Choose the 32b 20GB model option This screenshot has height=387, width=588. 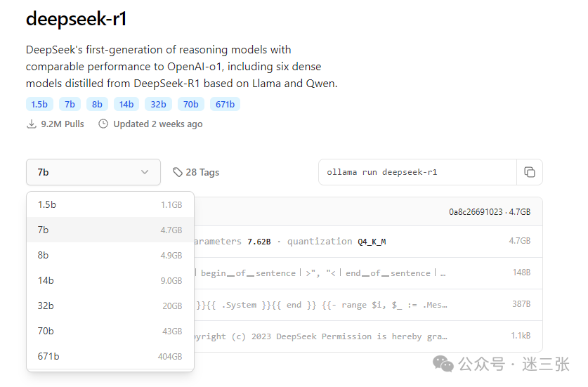(110, 306)
